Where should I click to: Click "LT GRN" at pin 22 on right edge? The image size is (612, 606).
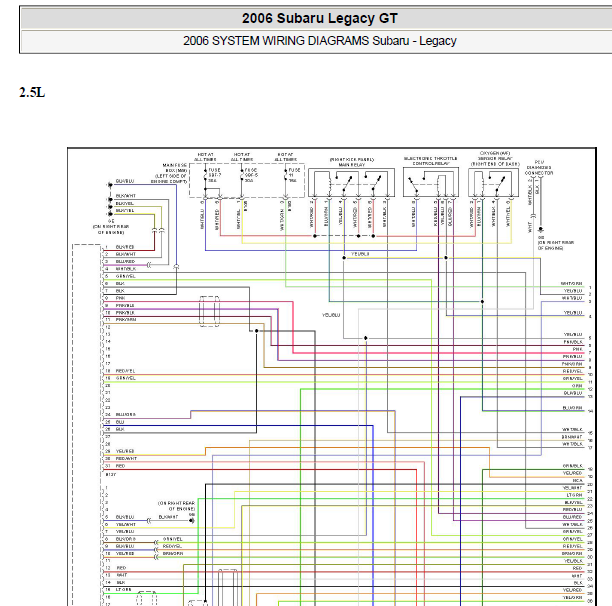click(x=574, y=495)
